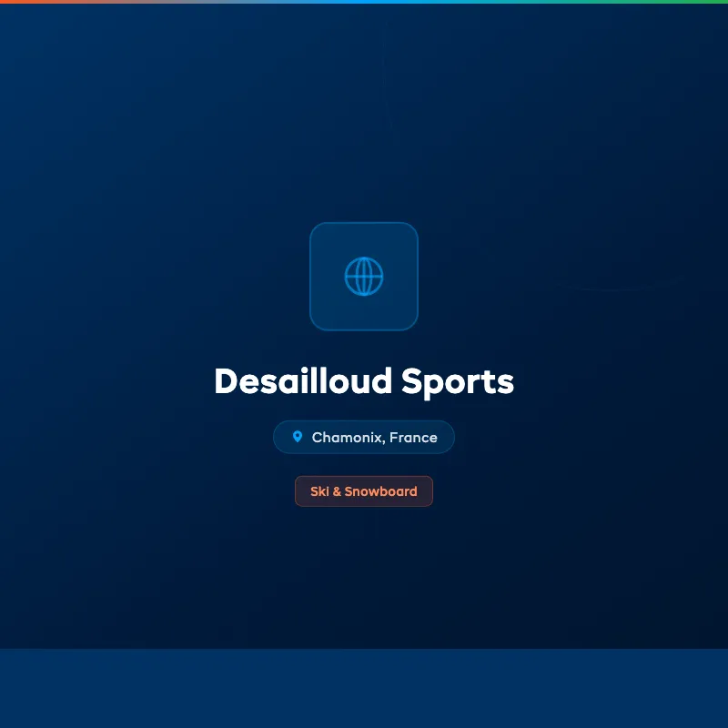
Task: Expand the bottom footer panel
Action: (364, 689)
